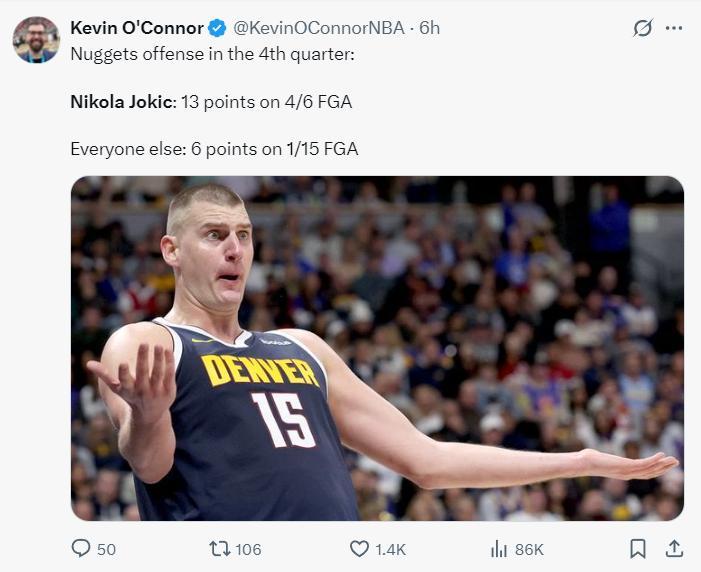Click the "Nuggets offense in the 4th quarter" text

coord(212,53)
